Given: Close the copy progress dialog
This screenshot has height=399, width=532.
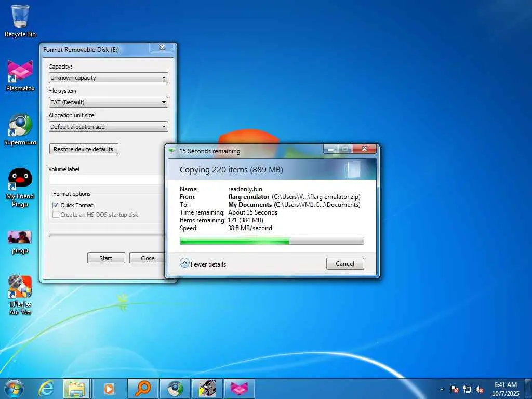Looking at the screenshot, I should pyautogui.click(x=364, y=149).
